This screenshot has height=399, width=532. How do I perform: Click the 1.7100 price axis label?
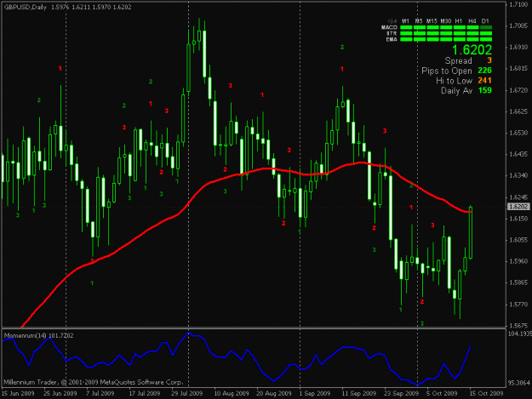click(x=518, y=4)
